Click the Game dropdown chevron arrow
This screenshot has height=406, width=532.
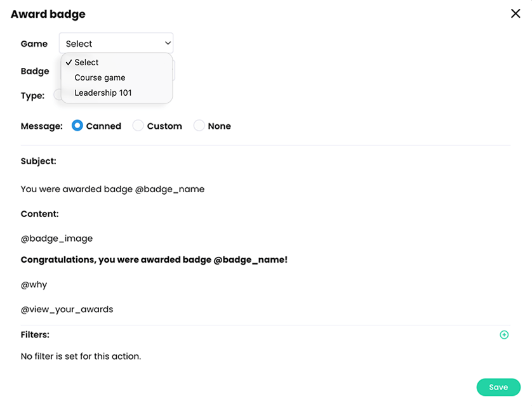pyautogui.click(x=168, y=43)
